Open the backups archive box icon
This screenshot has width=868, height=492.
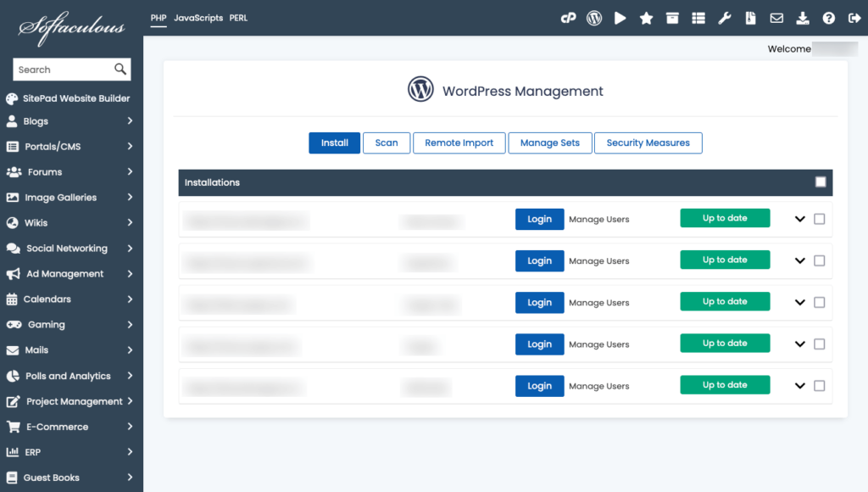672,19
